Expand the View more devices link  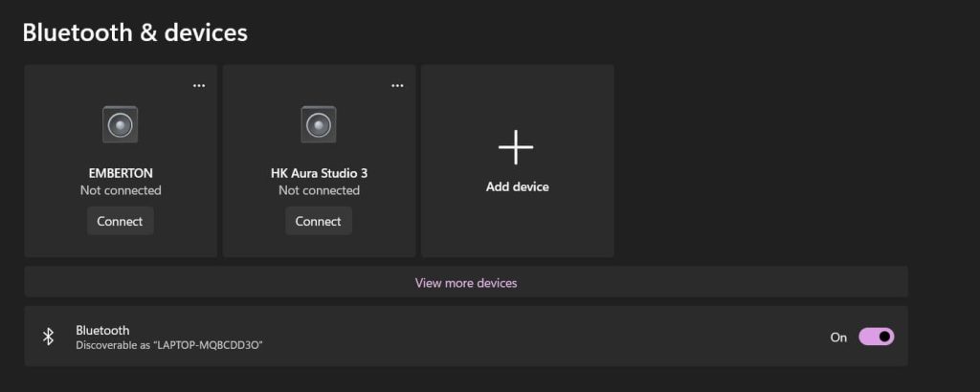click(x=466, y=283)
